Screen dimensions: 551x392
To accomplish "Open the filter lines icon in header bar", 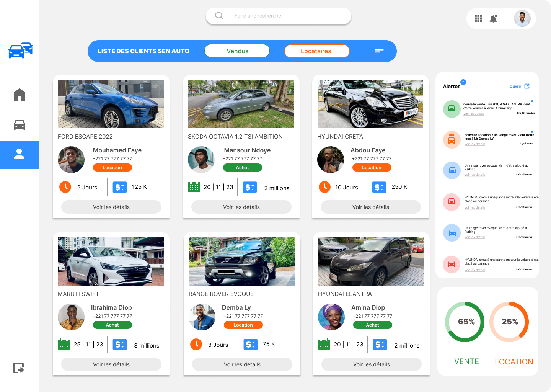I will click(x=379, y=51).
